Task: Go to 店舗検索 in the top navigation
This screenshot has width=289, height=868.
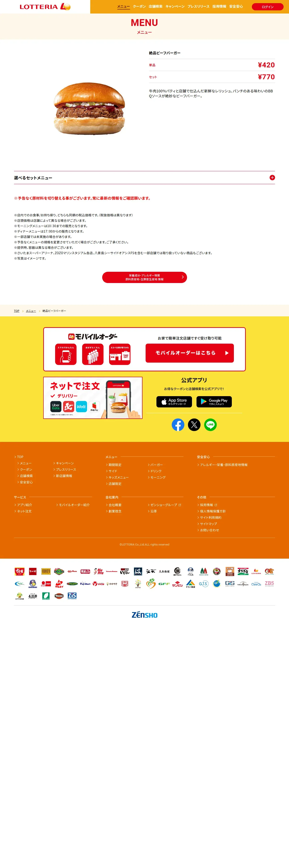Action: point(156,6)
